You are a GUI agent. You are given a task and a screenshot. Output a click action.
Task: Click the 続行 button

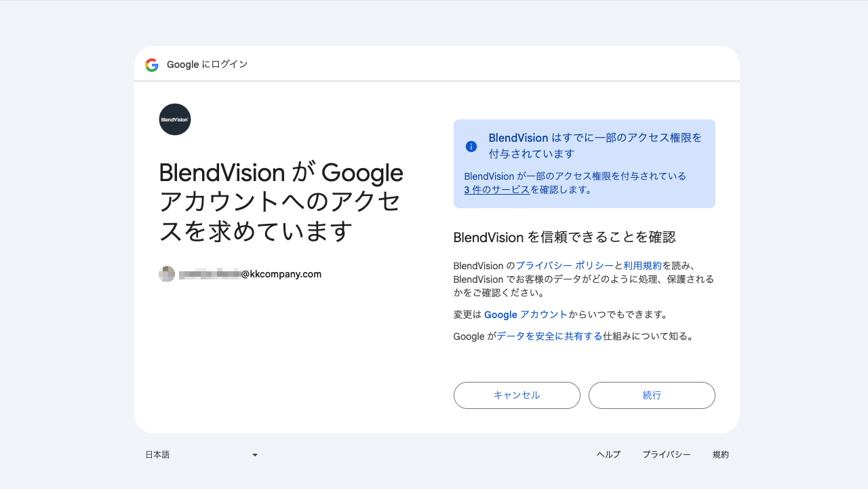click(652, 395)
